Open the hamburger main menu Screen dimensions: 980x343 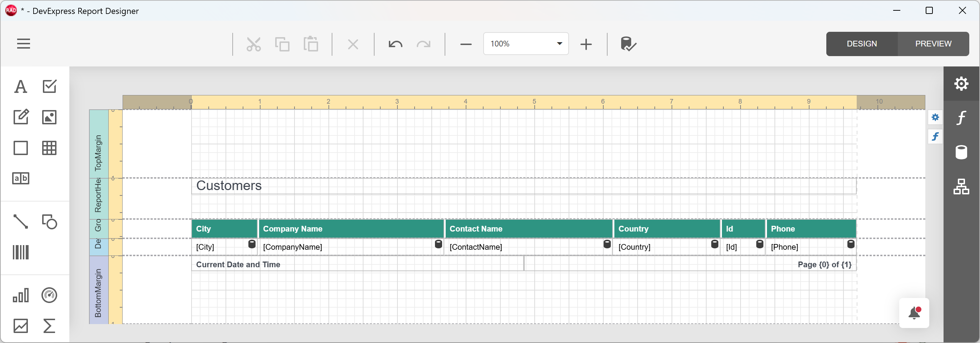click(x=23, y=44)
